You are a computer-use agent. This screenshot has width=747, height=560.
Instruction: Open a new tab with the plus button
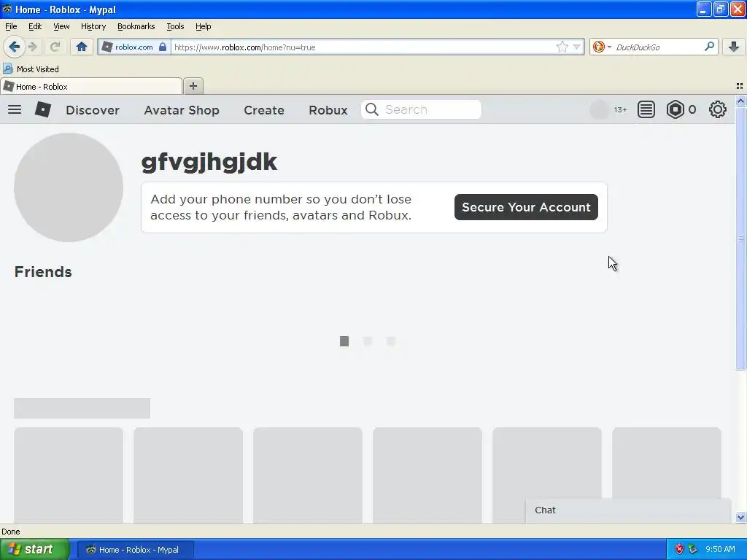[193, 86]
